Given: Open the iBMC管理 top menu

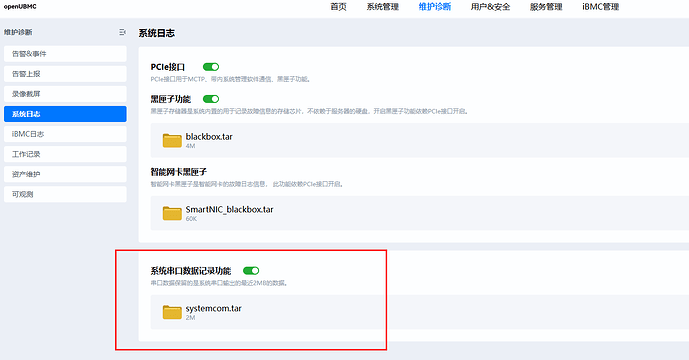Looking at the screenshot, I should pyautogui.click(x=601, y=7).
